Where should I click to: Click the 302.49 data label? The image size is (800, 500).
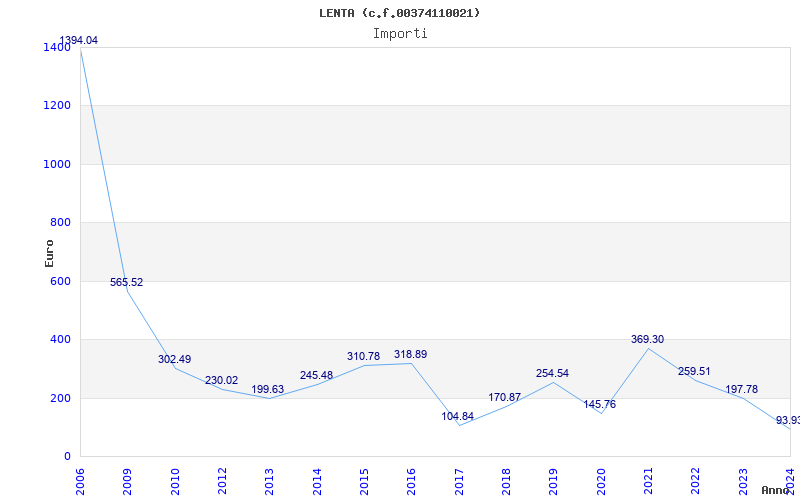[x=174, y=359]
